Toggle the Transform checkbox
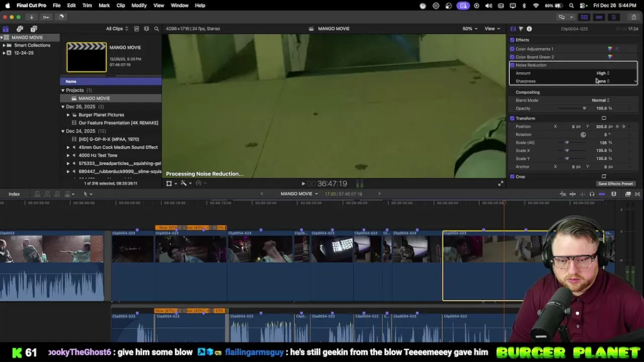The height and width of the screenshot is (362, 644). tap(512, 118)
